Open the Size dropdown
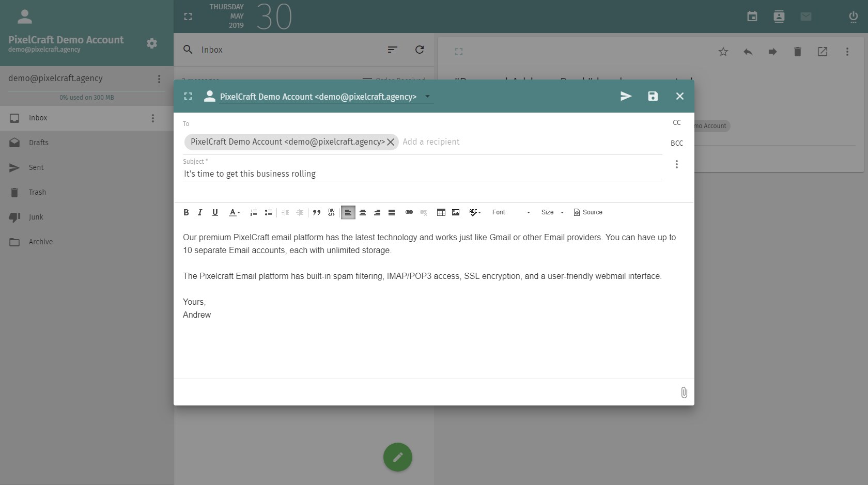 pos(552,212)
